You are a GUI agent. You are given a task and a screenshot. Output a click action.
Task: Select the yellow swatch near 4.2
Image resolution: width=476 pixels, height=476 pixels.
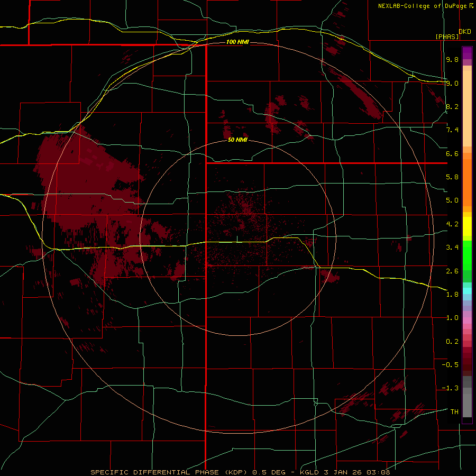[x=467, y=226]
